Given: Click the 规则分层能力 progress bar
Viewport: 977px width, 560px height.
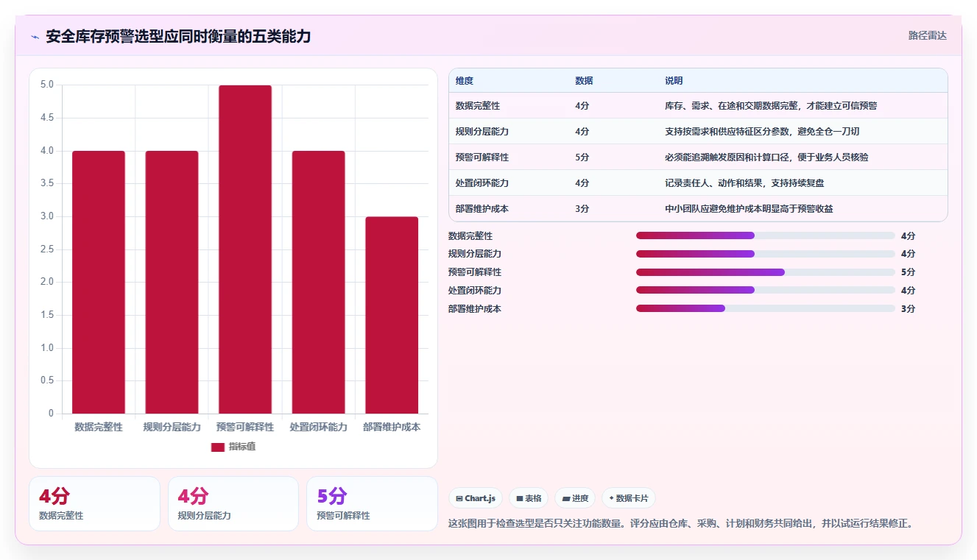Looking at the screenshot, I should pyautogui.click(x=766, y=254).
